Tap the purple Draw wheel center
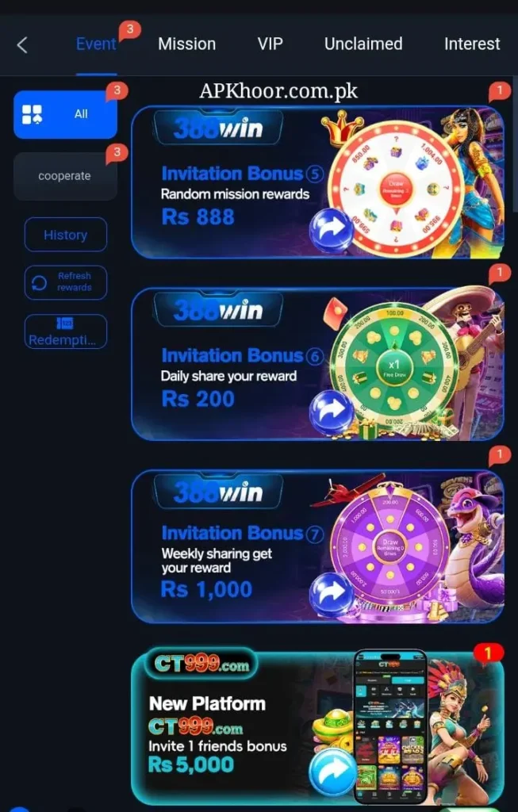The width and height of the screenshot is (518, 812). click(390, 547)
